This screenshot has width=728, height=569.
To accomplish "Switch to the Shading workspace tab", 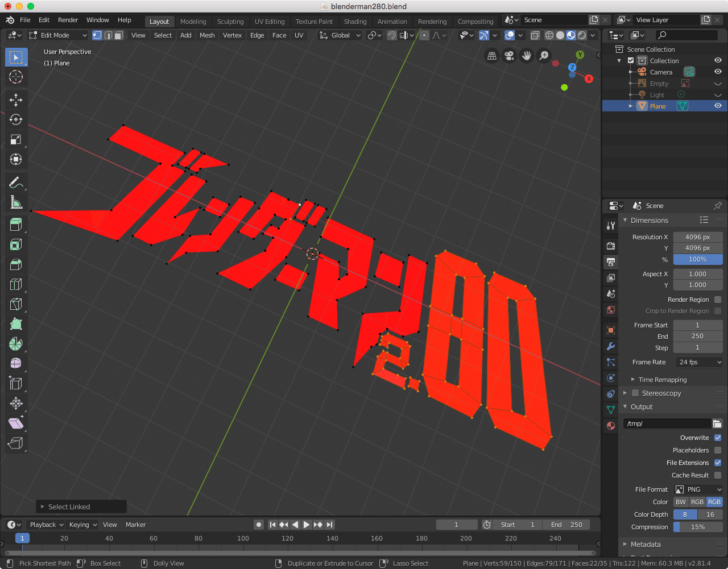I will pyautogui.click(x=355, y=22).
